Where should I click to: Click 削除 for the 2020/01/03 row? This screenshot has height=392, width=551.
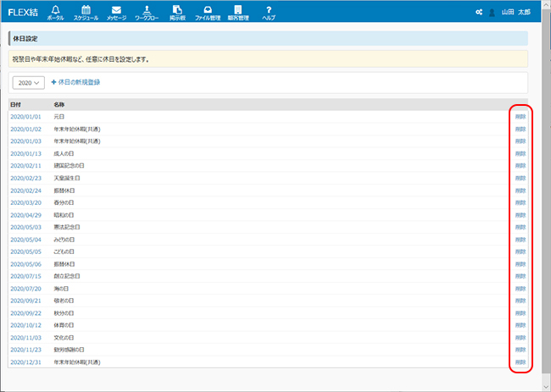520,141
